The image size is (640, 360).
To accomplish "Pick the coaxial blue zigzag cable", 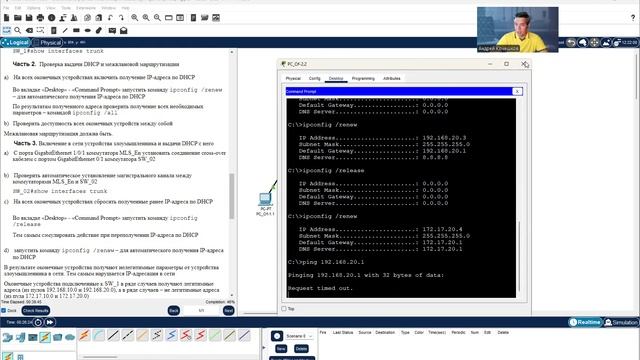I will (x=171, y=336).
